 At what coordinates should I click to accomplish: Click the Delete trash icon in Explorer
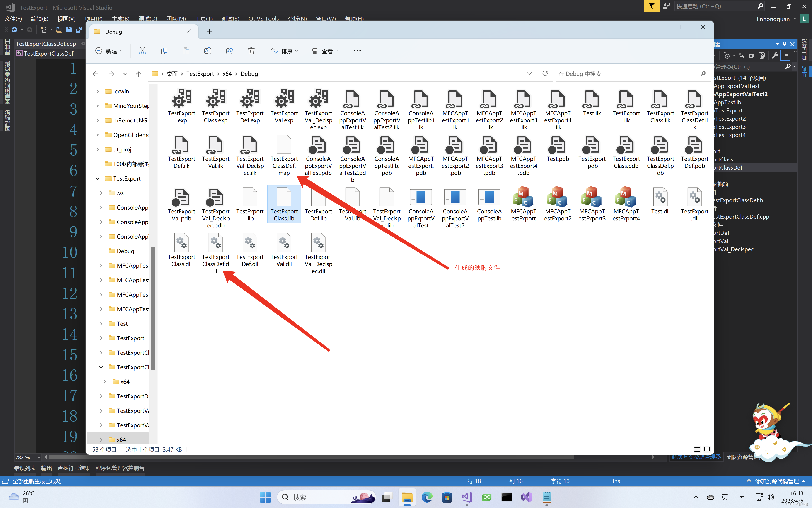pos(251,51)
